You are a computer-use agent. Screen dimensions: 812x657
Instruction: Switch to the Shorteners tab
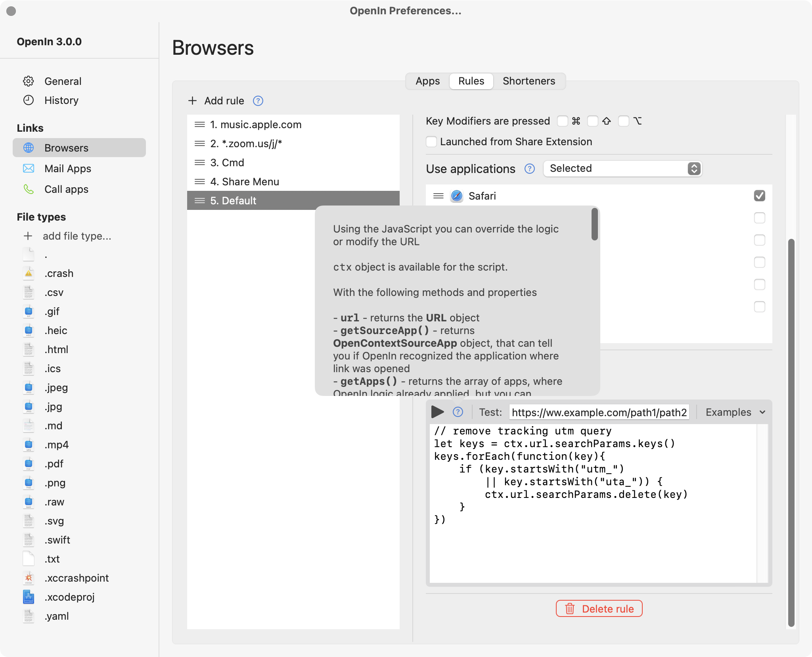[x=529, y=81]
